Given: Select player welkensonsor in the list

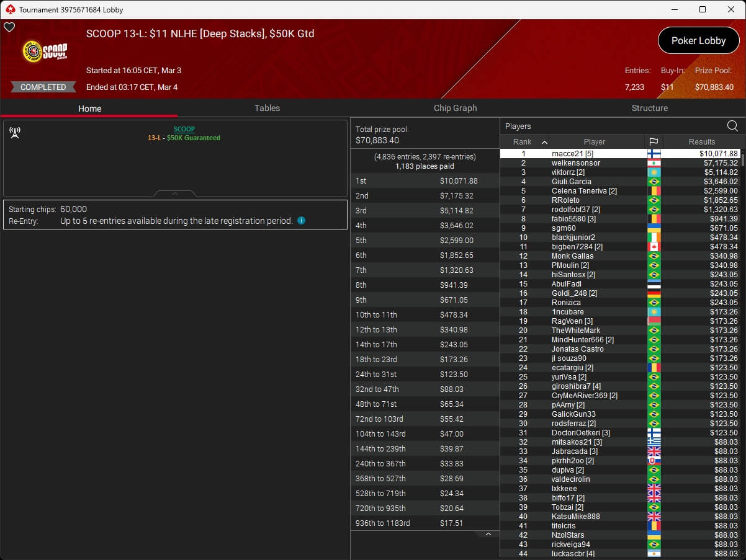Looking at the screenshot, I should 575,163.
